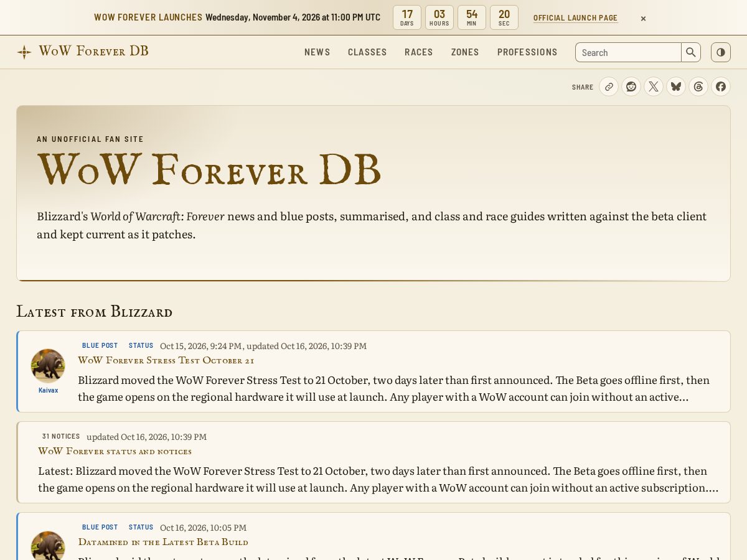This screenshot has height=560, width=747.
Task: Share the page on Bluesky
Action: point(676,86)
